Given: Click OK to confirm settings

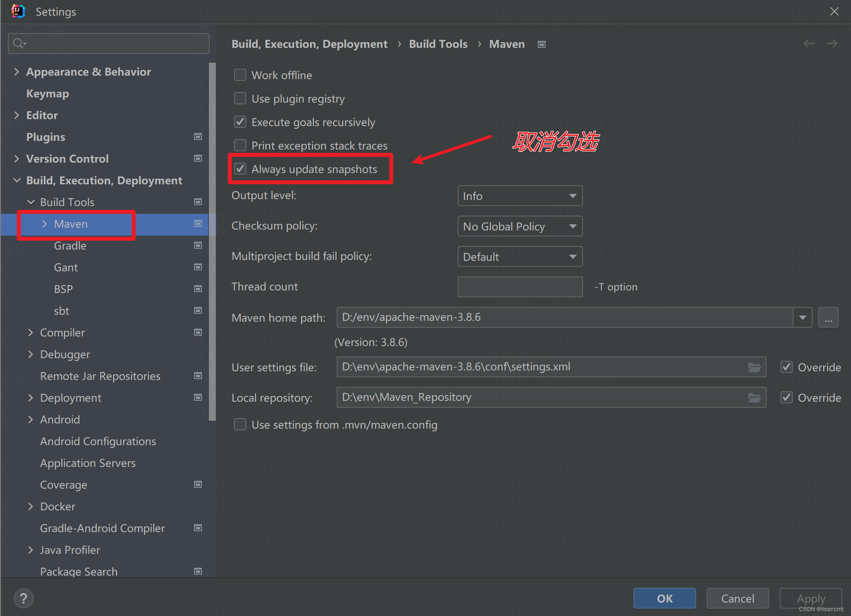Looking at the screenshot, I should [664, 599].
